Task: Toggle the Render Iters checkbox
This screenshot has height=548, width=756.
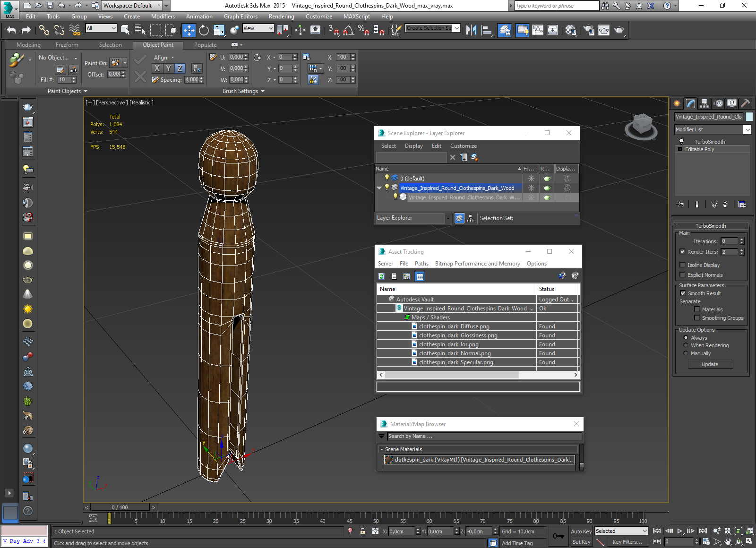Action: pos(682,252)
